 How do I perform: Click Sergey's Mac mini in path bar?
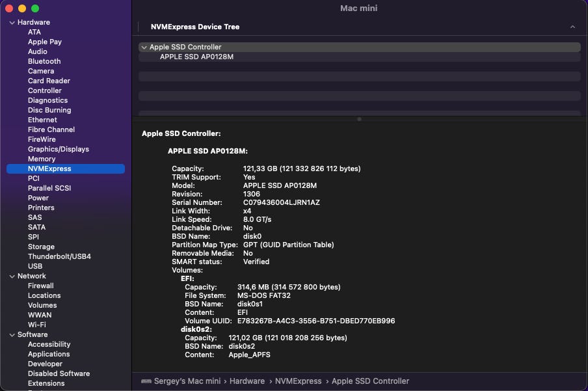pos(187,381)
